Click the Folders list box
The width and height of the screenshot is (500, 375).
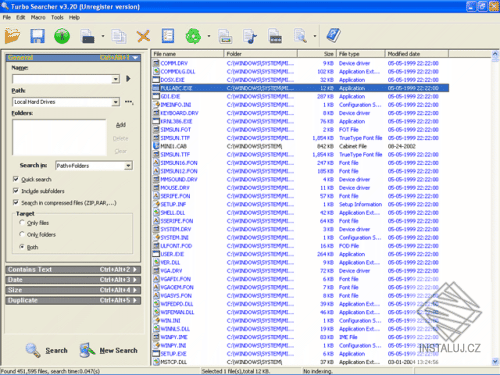click(x=59, y=137)
